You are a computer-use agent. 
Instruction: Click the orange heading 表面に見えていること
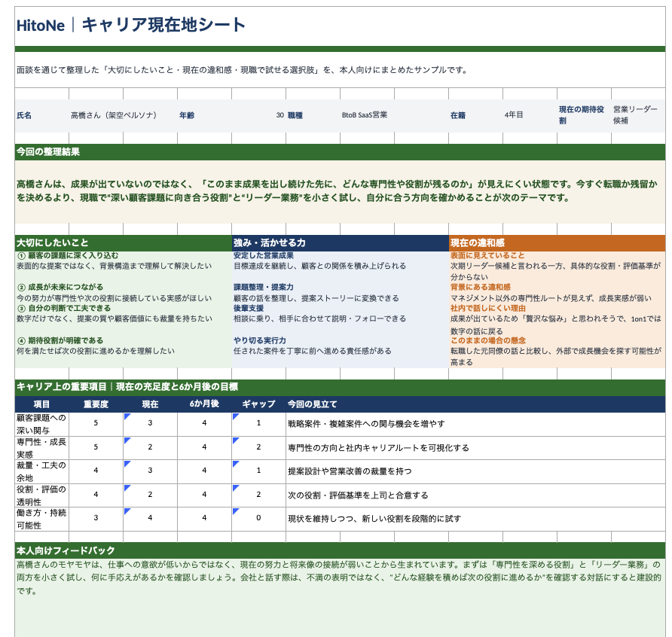[487, 256]
